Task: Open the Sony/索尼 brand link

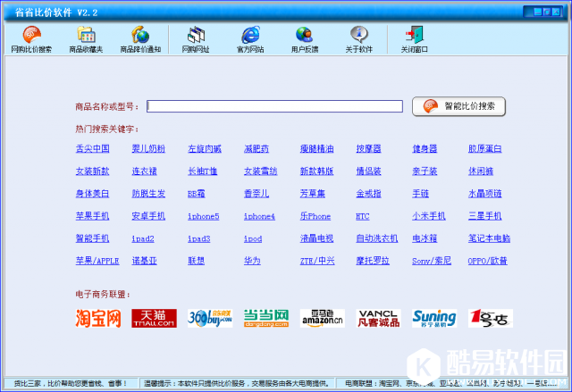Action: 432,261
